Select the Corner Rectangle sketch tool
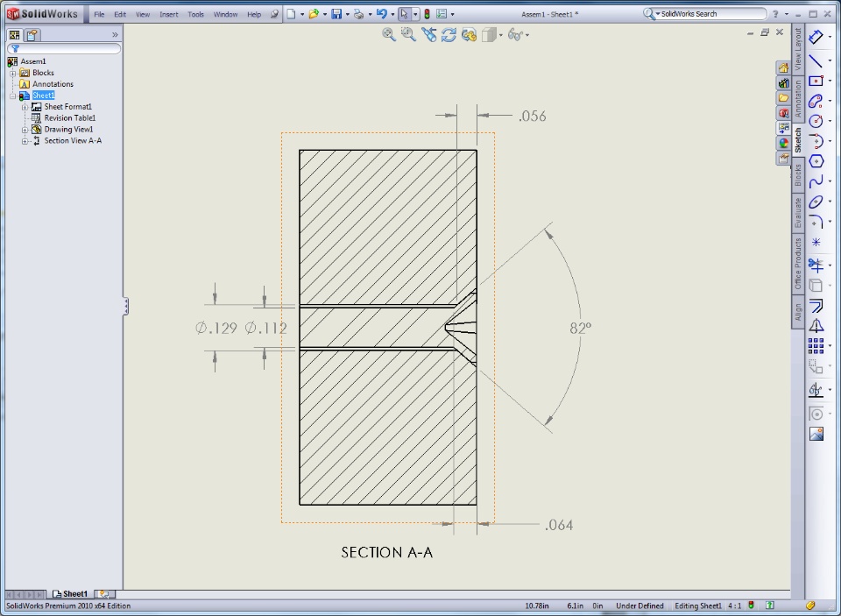 (816, 81)
